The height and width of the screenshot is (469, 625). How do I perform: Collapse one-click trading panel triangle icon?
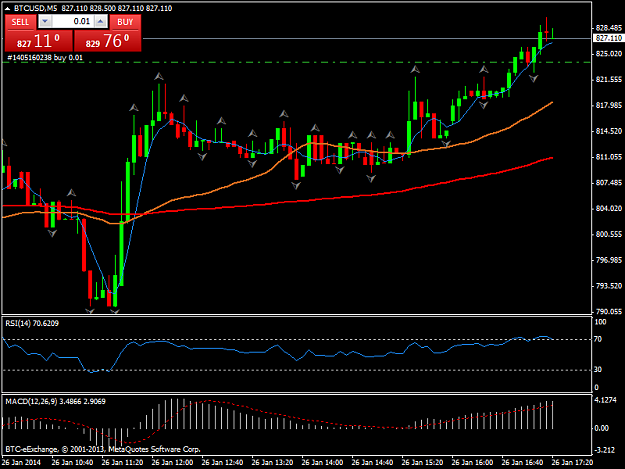(7, 8)
